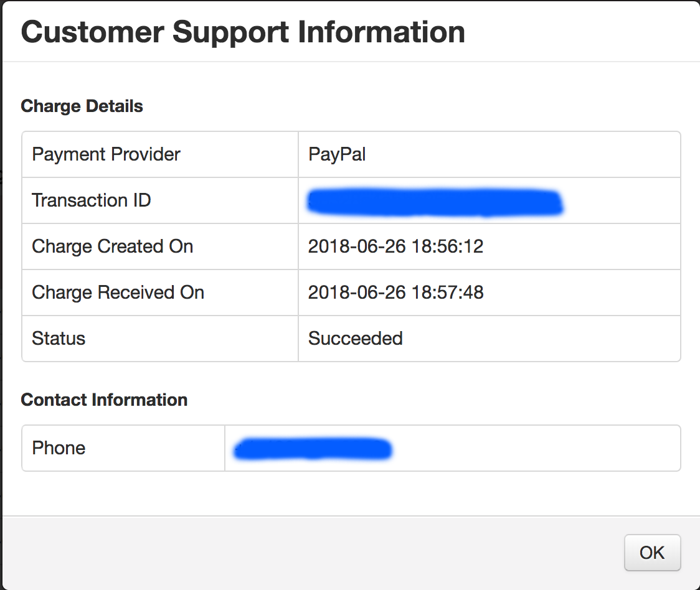
Task: Click the PayPal provider value
Action: click(x=337, y=154)
